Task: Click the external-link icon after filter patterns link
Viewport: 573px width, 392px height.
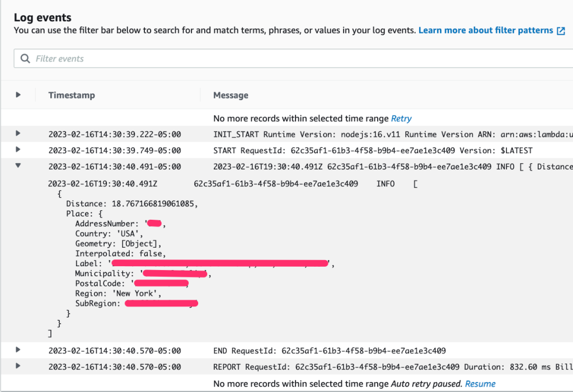Action: pos(561,30)
